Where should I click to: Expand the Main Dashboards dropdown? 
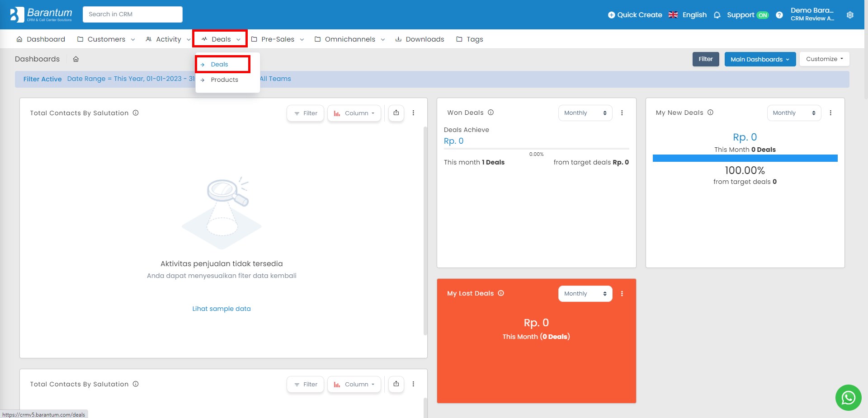[x=760, y=59]
